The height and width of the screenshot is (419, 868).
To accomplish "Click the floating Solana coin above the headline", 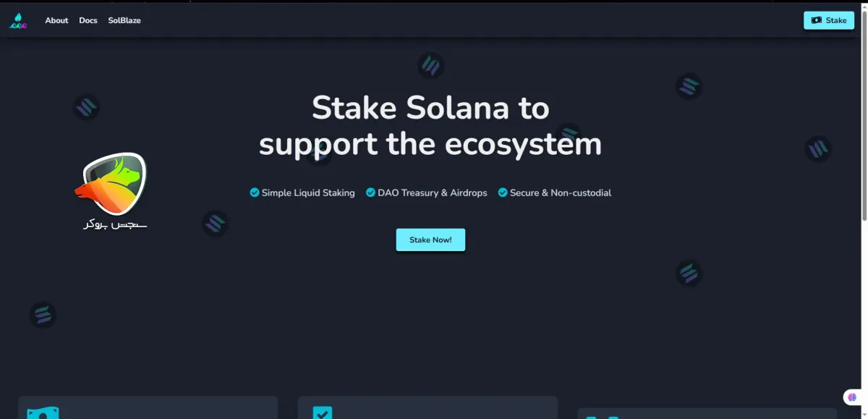I will pos(431,66).
